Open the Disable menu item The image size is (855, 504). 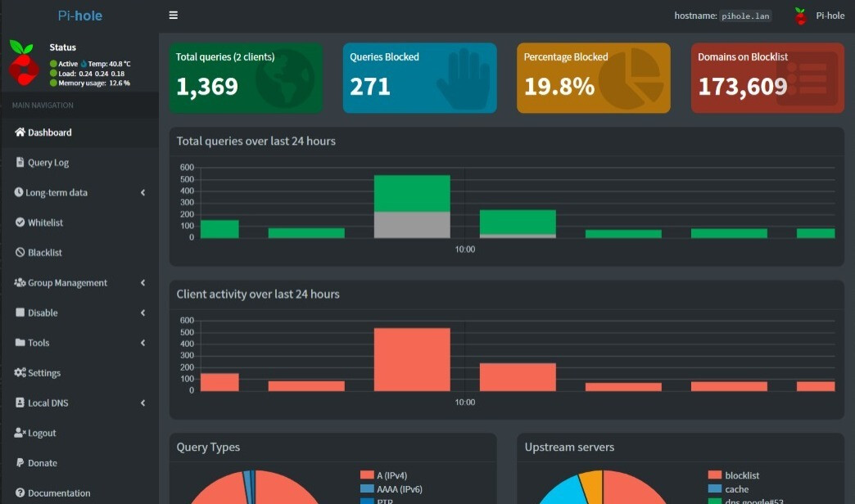click(79, 313)
